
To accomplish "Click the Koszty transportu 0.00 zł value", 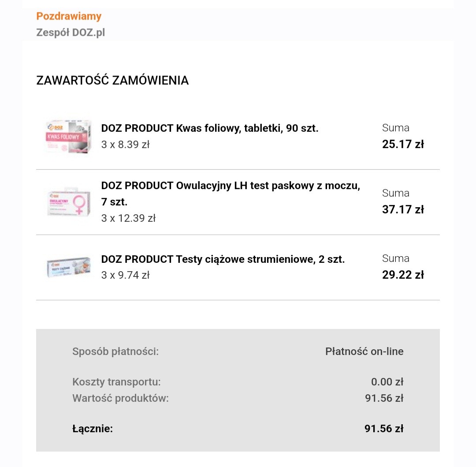I will 387,382.
